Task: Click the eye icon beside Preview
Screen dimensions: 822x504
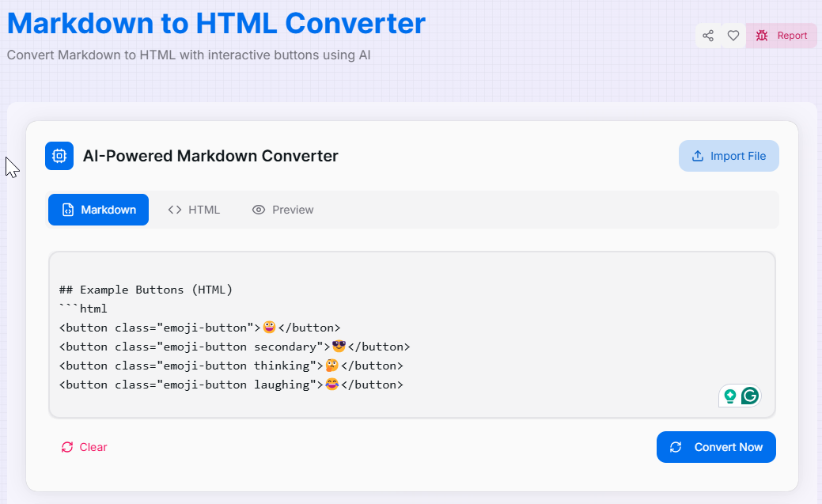Action: point(258,209)
